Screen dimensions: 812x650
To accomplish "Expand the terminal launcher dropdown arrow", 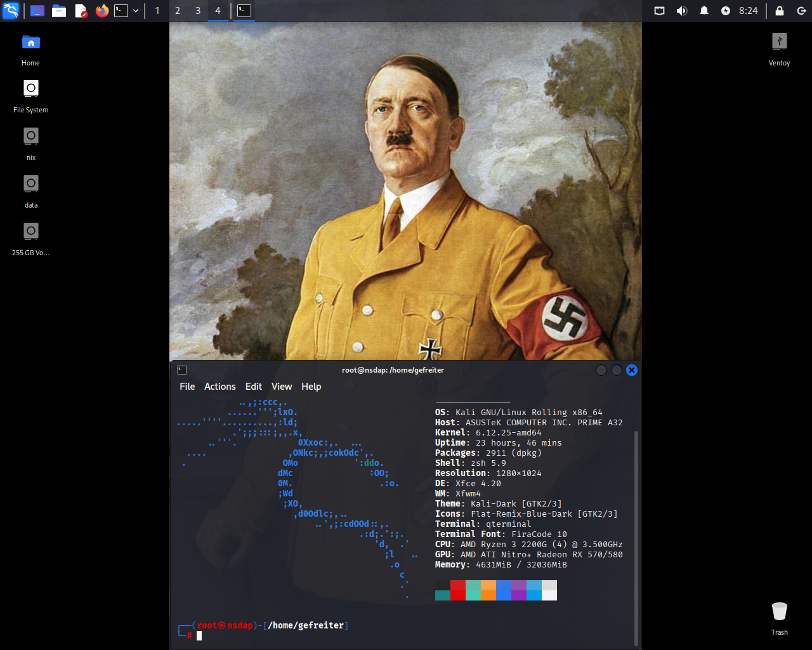I will pos(136,11).
